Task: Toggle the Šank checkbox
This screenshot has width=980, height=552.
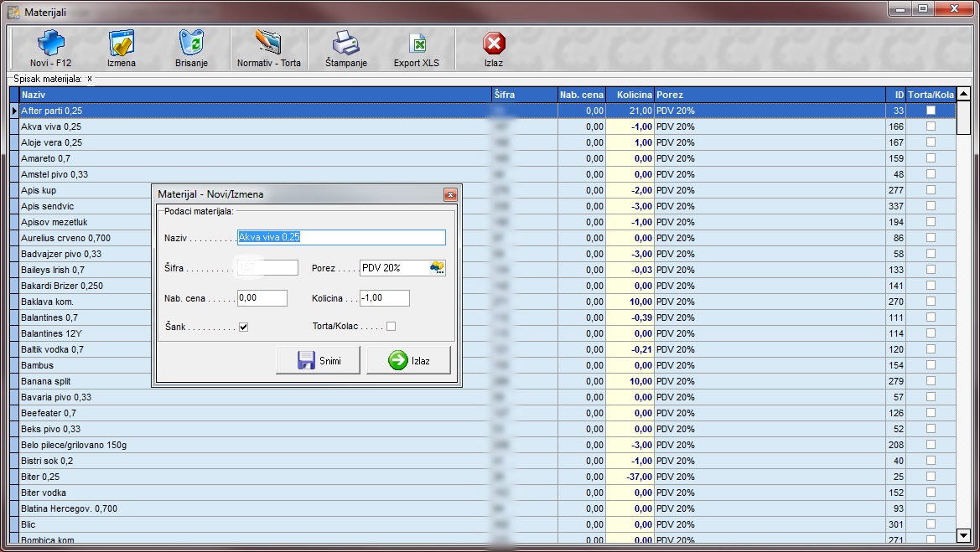Action: pyautogui.click(x=244, y=327)
